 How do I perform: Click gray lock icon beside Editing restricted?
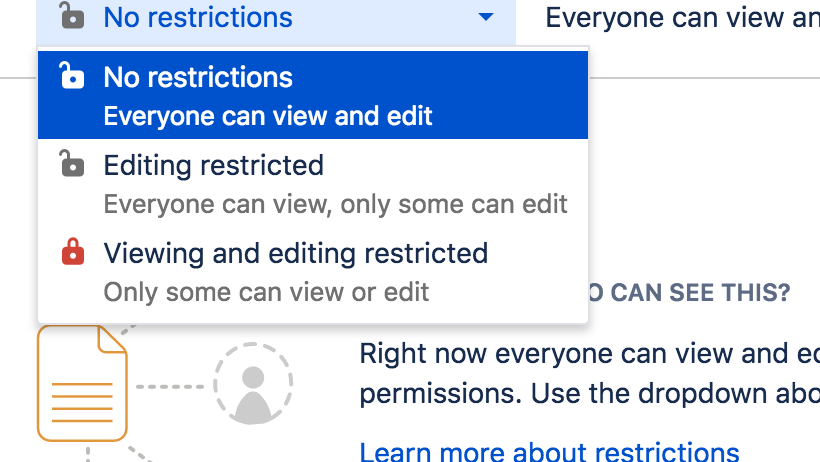tap(71, 164)
